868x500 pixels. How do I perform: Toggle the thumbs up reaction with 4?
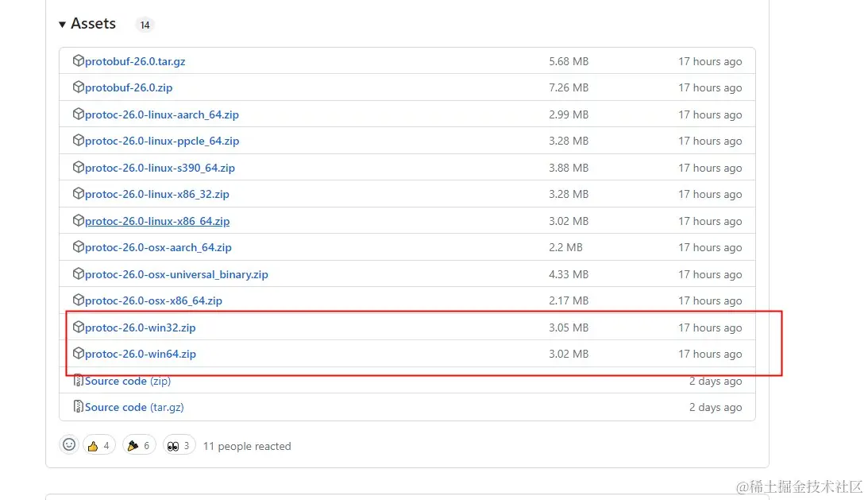click(98, 445)
